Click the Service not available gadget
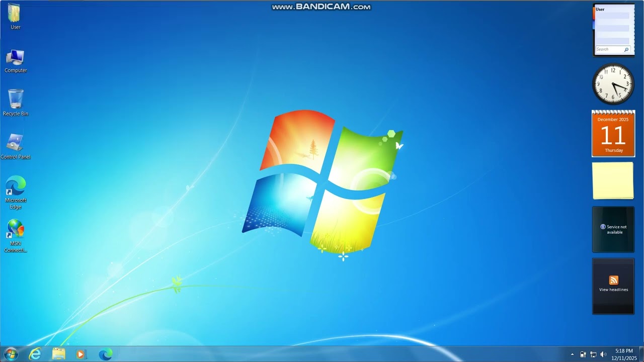 point(613,229)
